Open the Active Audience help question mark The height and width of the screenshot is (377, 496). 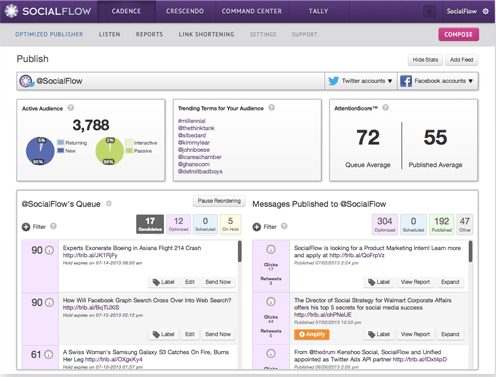[x=71, y=108]
